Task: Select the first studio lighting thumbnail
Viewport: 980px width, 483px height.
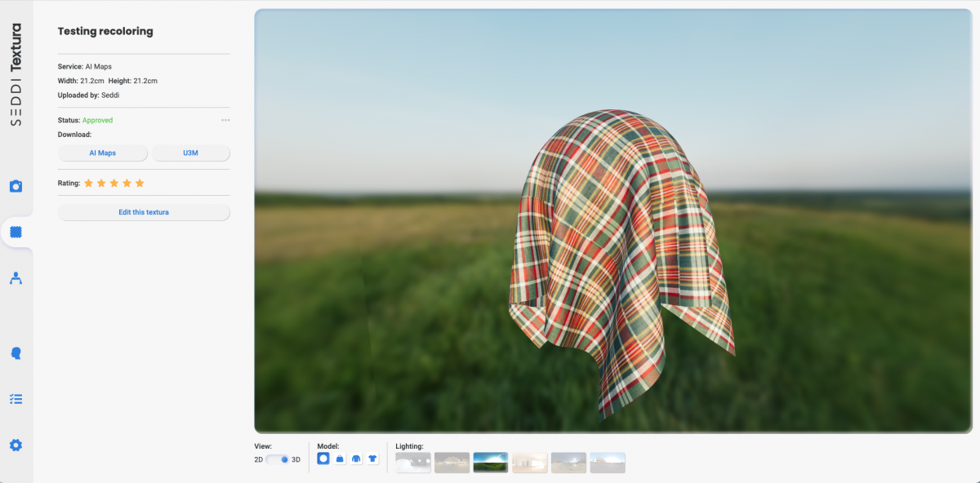Action: tap(412, 463)
